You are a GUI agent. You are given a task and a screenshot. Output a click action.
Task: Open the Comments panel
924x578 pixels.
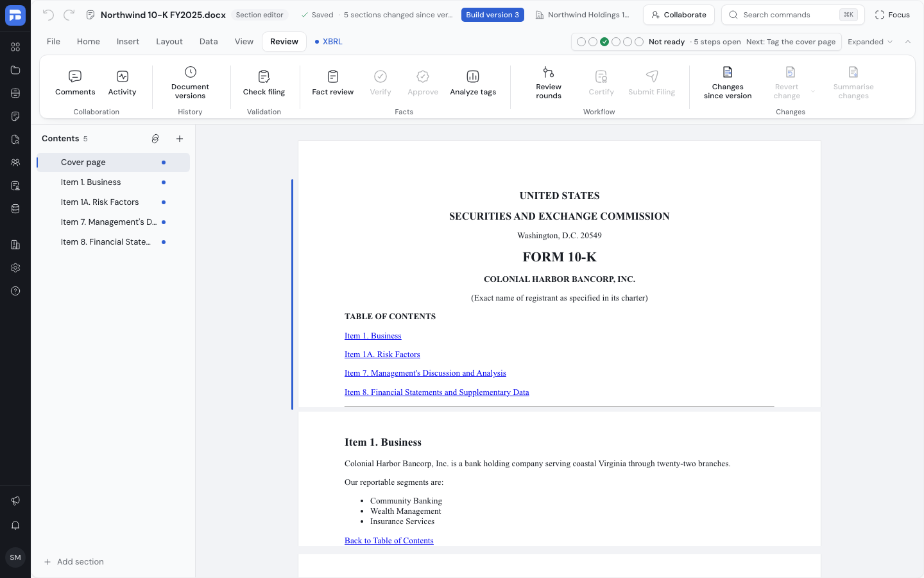click(x=75, y=83)
